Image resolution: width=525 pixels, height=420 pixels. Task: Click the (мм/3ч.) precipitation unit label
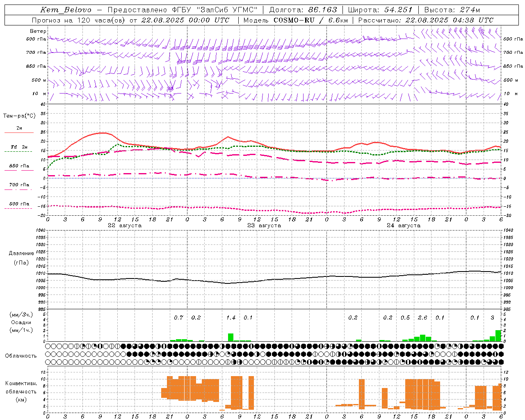[x=21, y=315]
